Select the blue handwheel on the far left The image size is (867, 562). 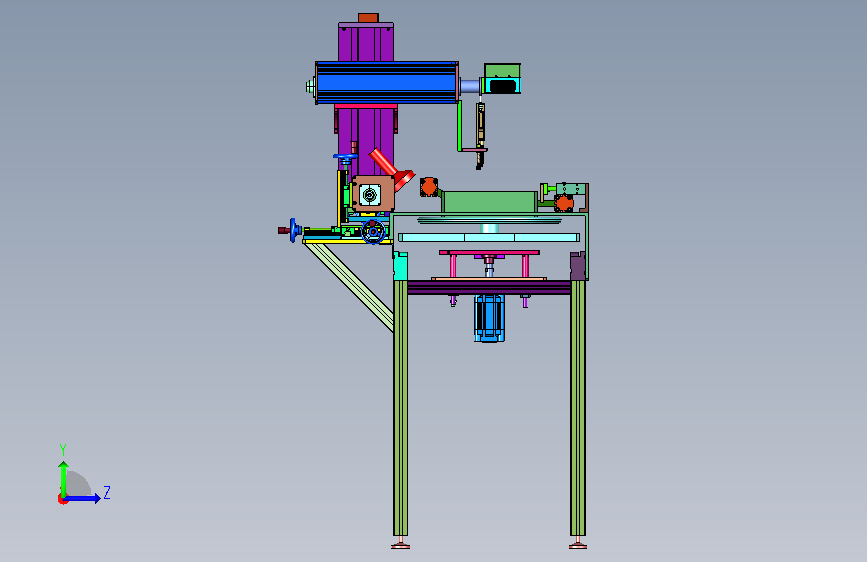click(x=293, y=230)
